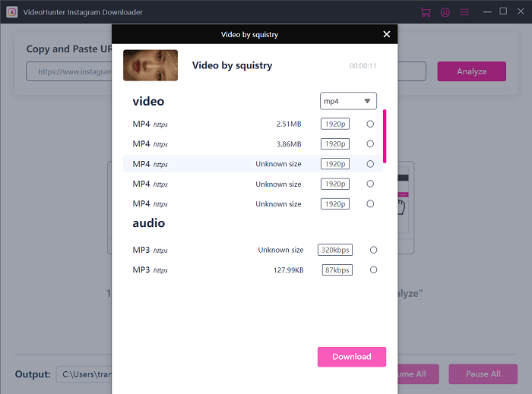
Task: Select the 3.86MB MP4 radio button
Action: point(370,144)
